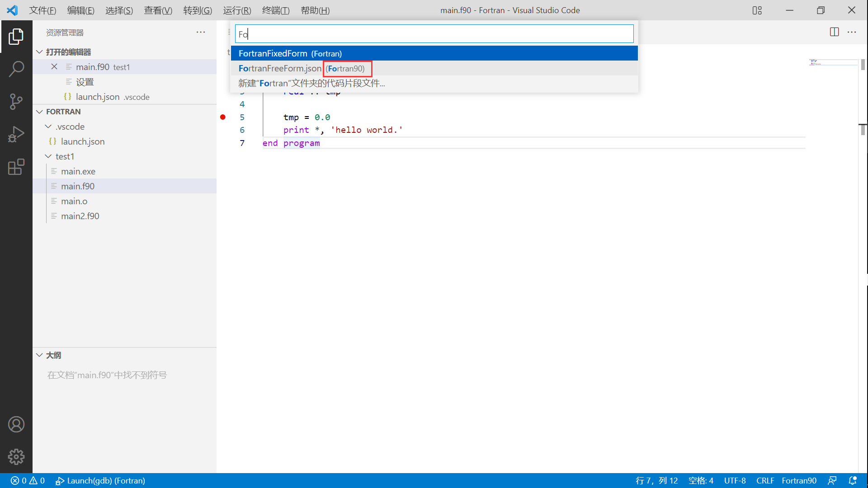Collapse the test1 folder
868x488 pixels.
pos(48,156)
